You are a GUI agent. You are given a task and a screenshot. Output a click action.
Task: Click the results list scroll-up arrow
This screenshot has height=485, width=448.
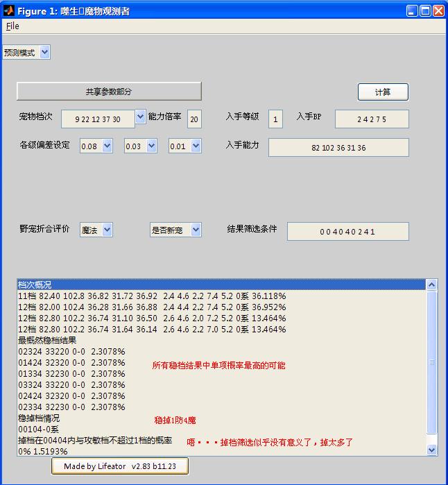coord(432,284)
